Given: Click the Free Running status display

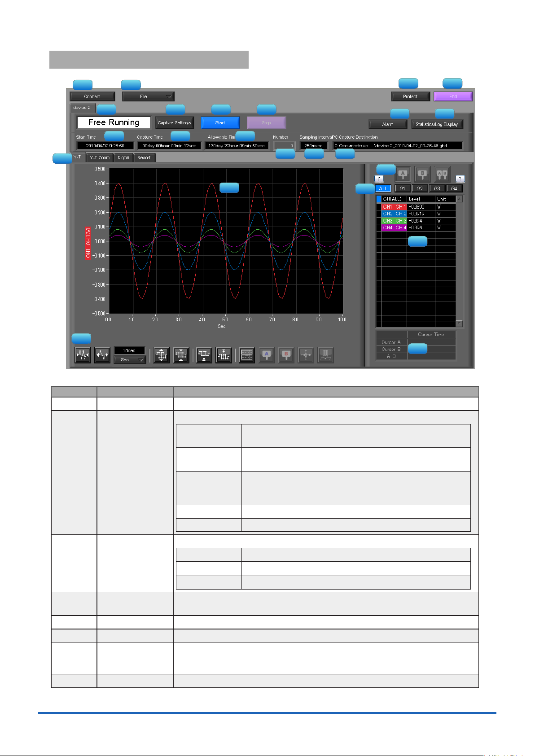Looking at the screenshot, I should pos(114,122).
